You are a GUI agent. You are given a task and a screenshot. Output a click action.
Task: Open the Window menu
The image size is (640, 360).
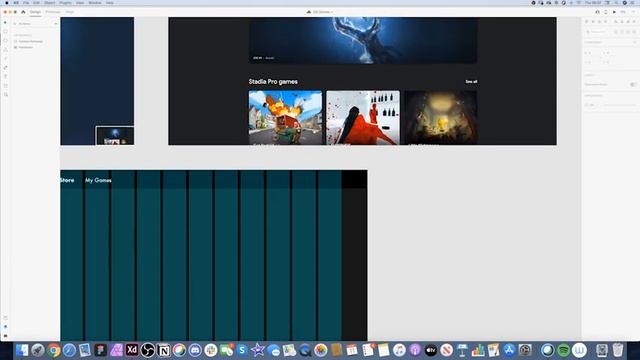tap(95, 2)
